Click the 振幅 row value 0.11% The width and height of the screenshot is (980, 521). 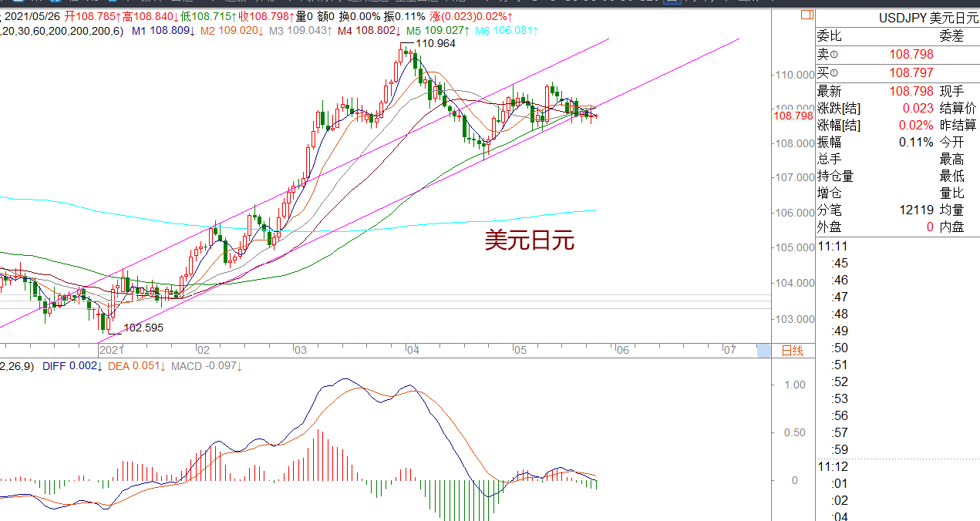click(917, 142)
